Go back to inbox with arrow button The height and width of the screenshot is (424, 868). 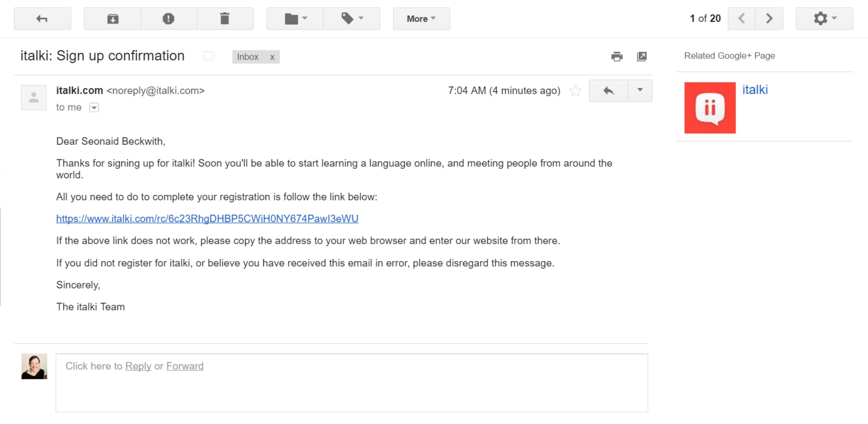[42, 19]
